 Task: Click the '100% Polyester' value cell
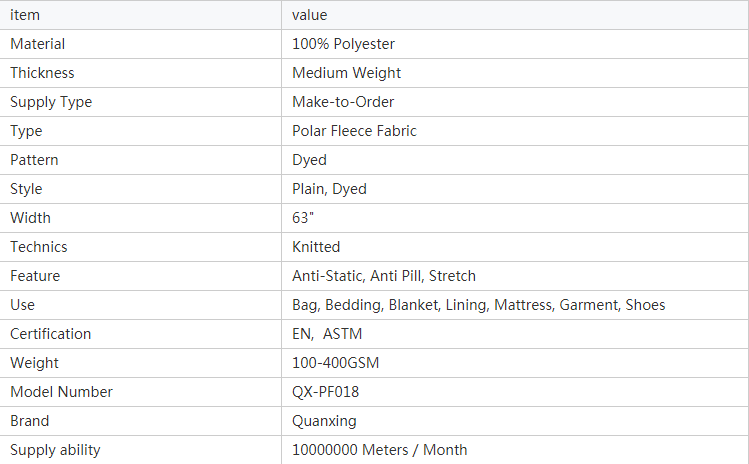(x=343, y=44)
